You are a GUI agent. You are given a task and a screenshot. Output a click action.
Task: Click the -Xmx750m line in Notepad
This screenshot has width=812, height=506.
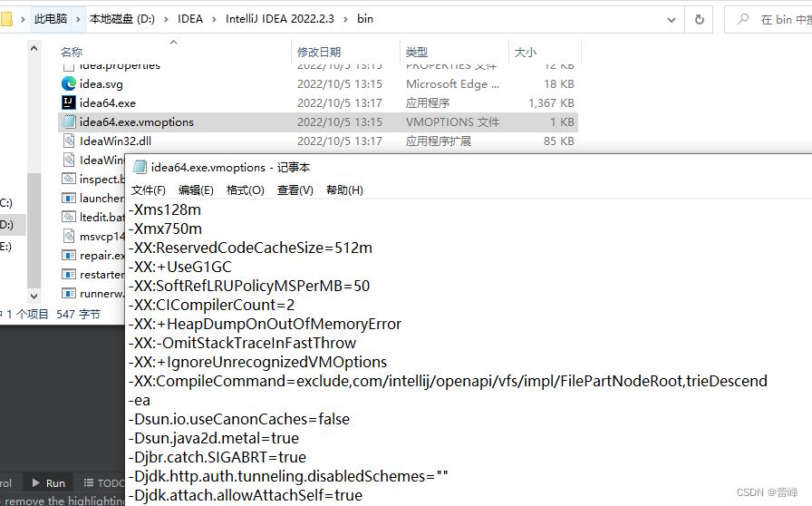(165, 229)
